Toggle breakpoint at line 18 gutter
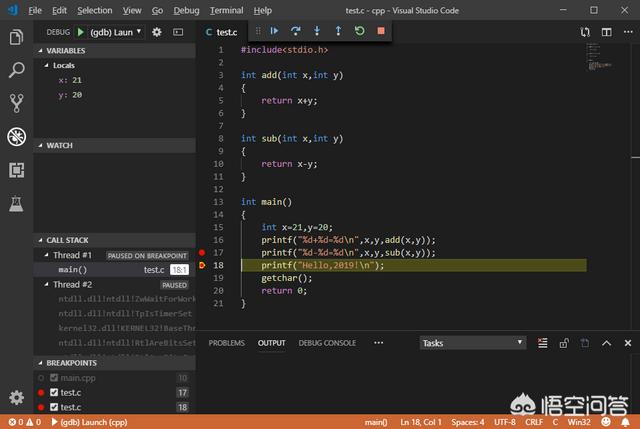The image size is (640, 429). [x=202, y=265]
